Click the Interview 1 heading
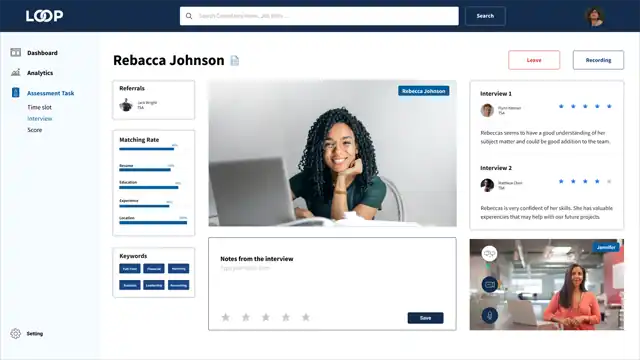640x360 pixels. [x=496, y=93]
